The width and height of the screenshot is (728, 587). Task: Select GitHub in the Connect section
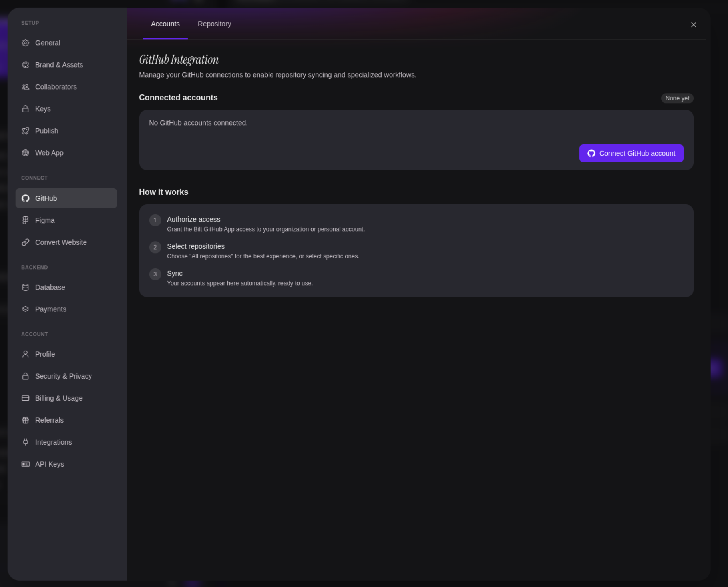tap(66, 198)
